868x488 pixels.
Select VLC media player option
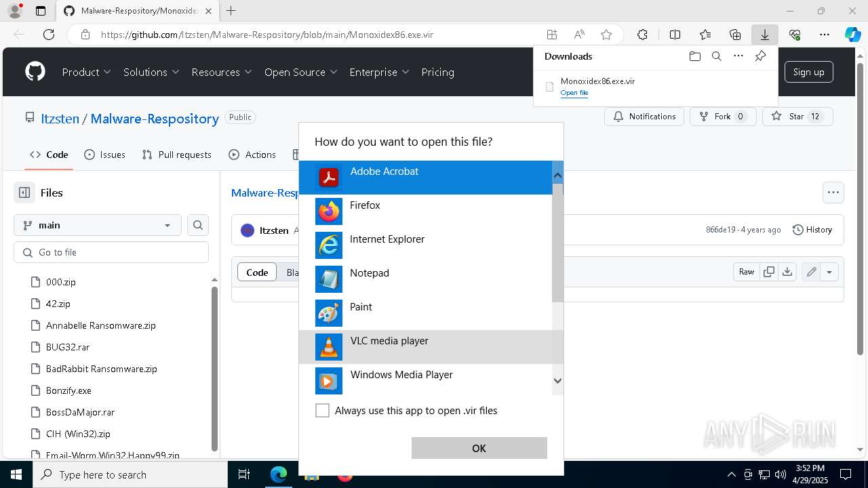pyautogui.click(x=426, y=347)
